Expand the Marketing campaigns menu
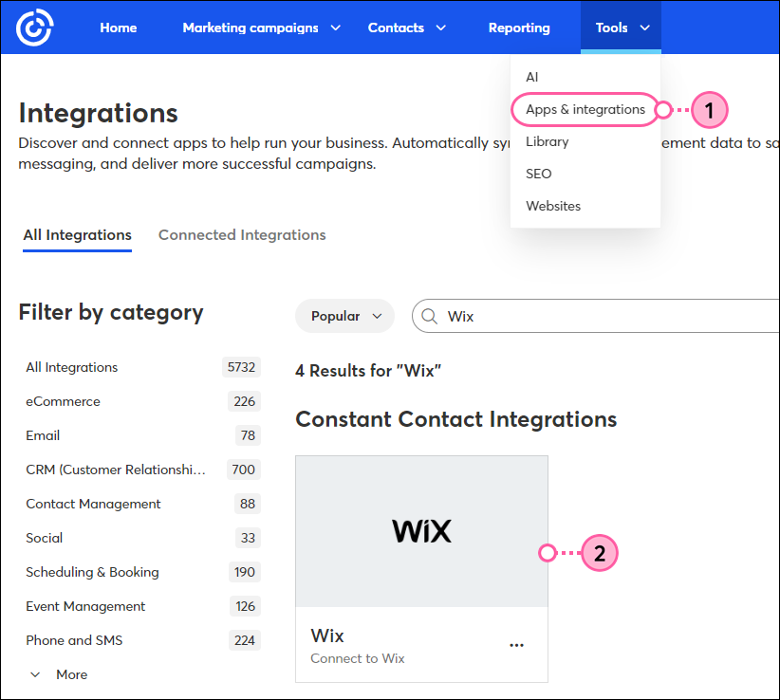780x700 pixels. [x=262, y=28]
